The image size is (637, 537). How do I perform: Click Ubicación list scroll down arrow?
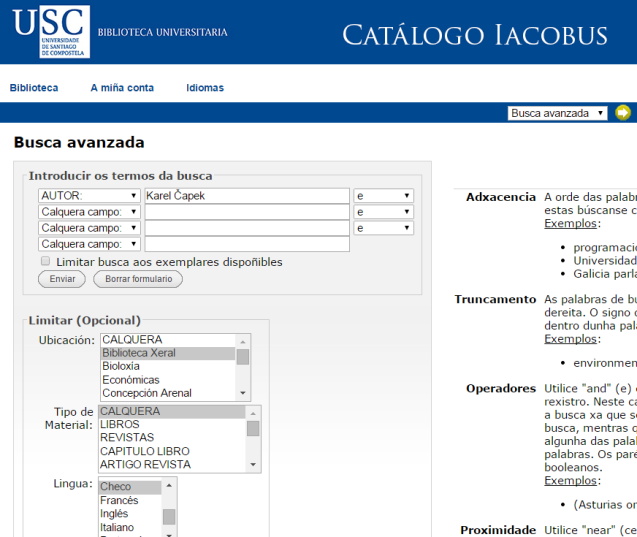(x=243, y=393)
